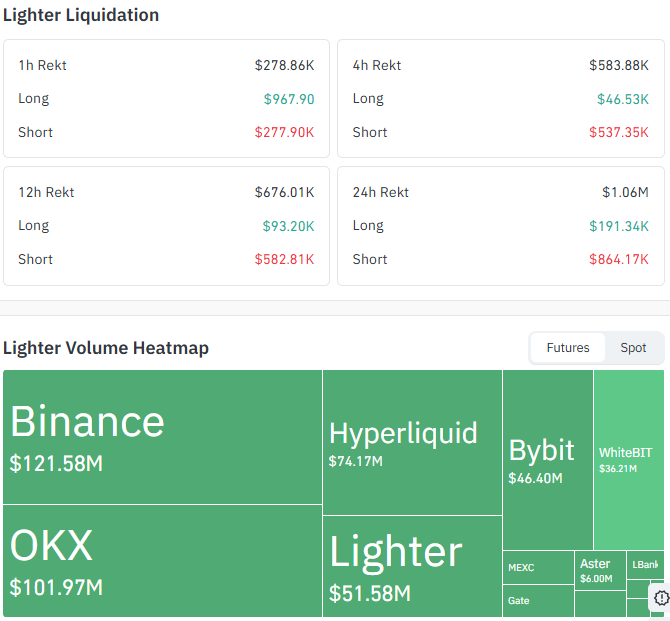Select the Hyperliquid heatmap tile

(x=412, y=442)
